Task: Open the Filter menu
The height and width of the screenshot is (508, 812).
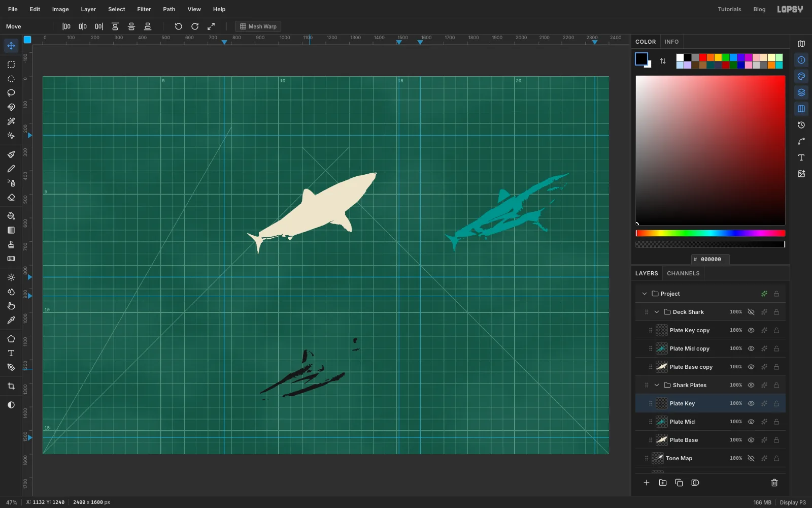Action: [144, 9]
